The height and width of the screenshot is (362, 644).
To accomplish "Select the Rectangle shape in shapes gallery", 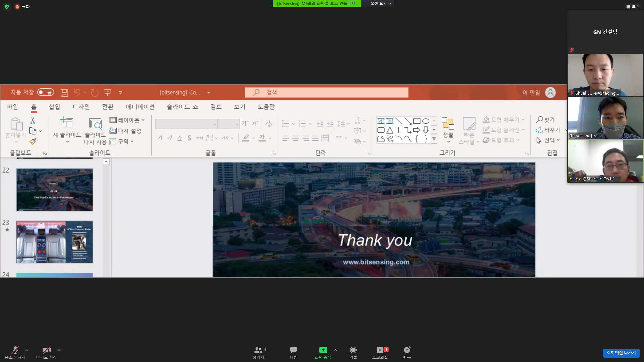I will [417, 121].
